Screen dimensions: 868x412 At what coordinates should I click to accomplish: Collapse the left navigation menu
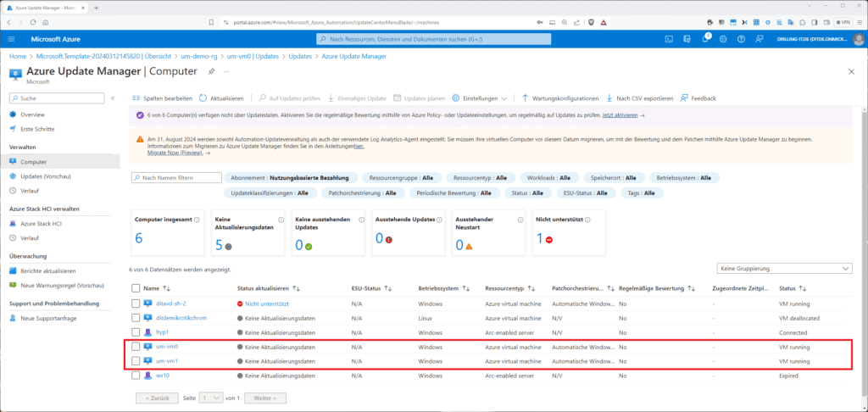coord(113,98)
